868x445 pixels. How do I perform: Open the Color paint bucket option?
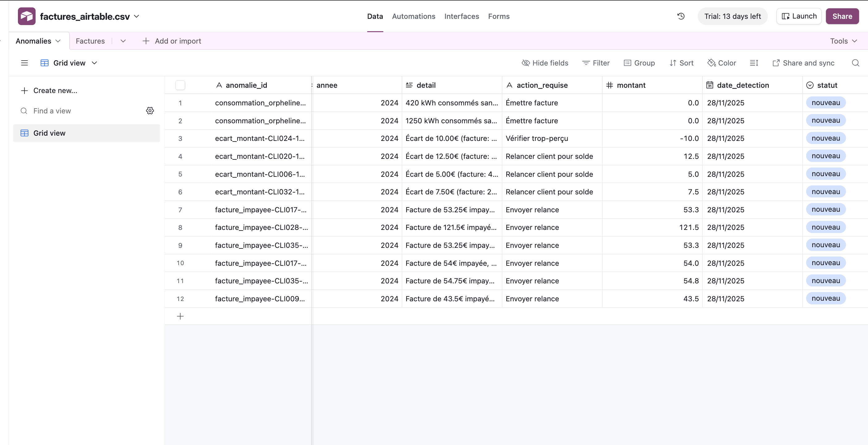click(721, 63)
